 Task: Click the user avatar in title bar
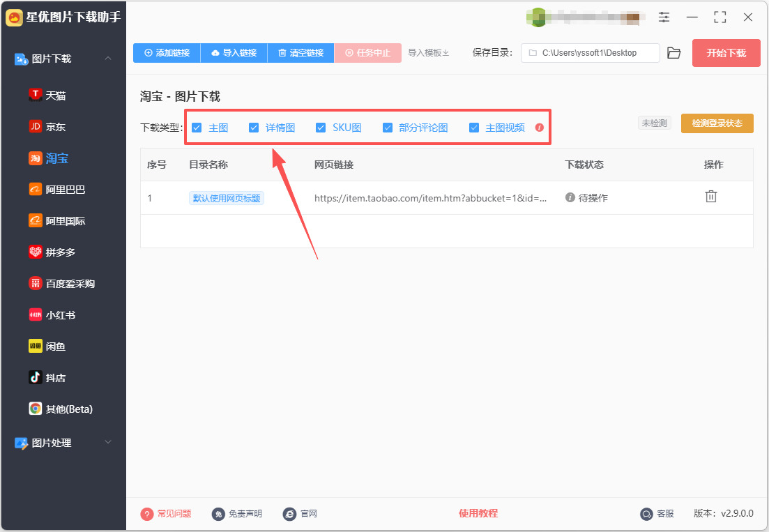pos(538,17)
